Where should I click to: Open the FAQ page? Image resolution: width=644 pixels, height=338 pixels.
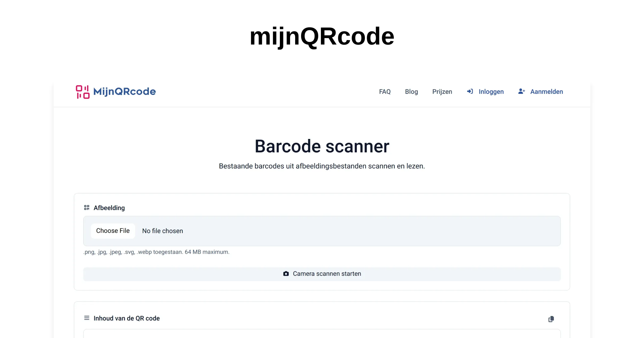385,91
